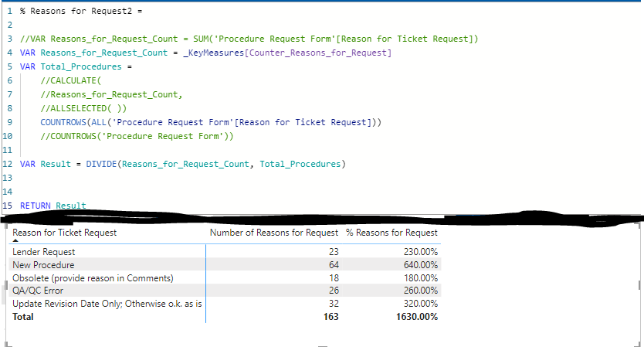The width and height of the screenshot is (644, 347).
Task: Click the 180.00% percentage cell
Action: click(x=421, y=278)
